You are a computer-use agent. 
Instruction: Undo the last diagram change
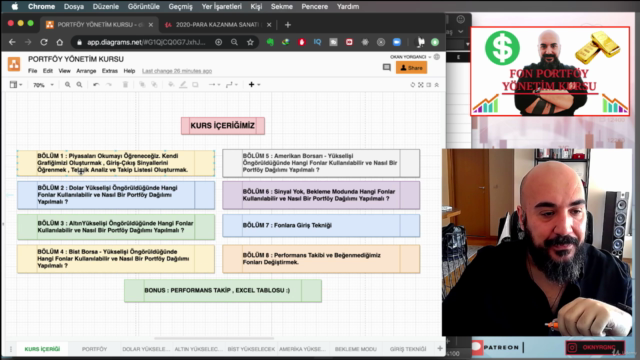coord(96,85)
